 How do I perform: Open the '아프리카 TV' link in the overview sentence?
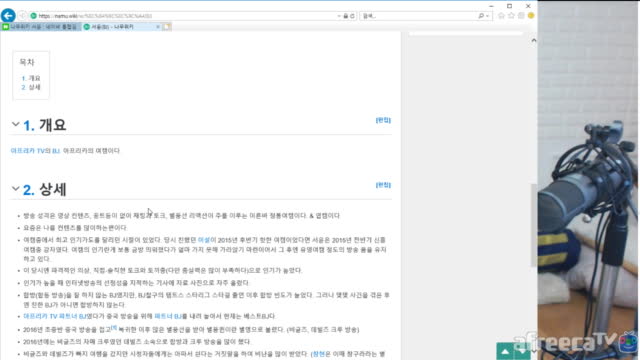[x=27, y=151]
